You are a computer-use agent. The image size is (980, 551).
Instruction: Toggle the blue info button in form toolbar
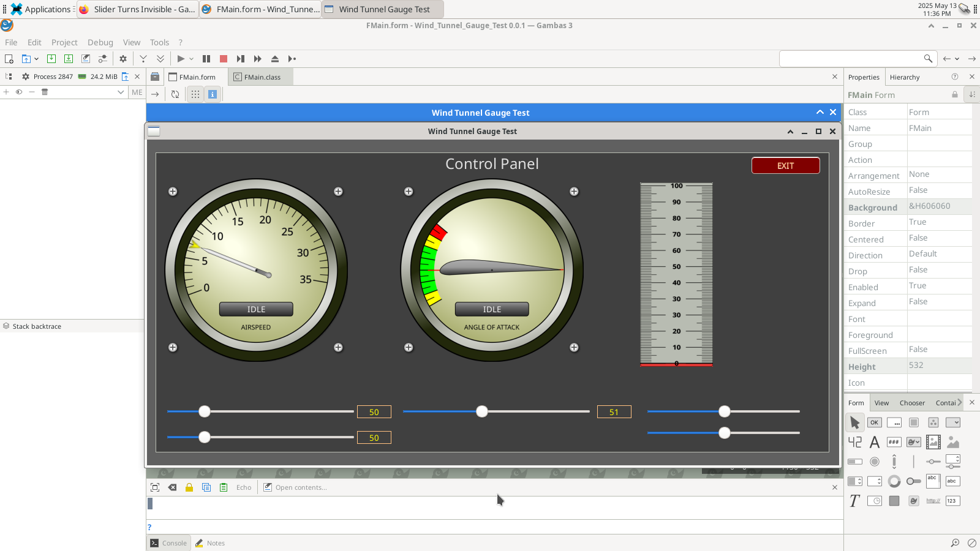pyautogui.click(x=213, y=94)
